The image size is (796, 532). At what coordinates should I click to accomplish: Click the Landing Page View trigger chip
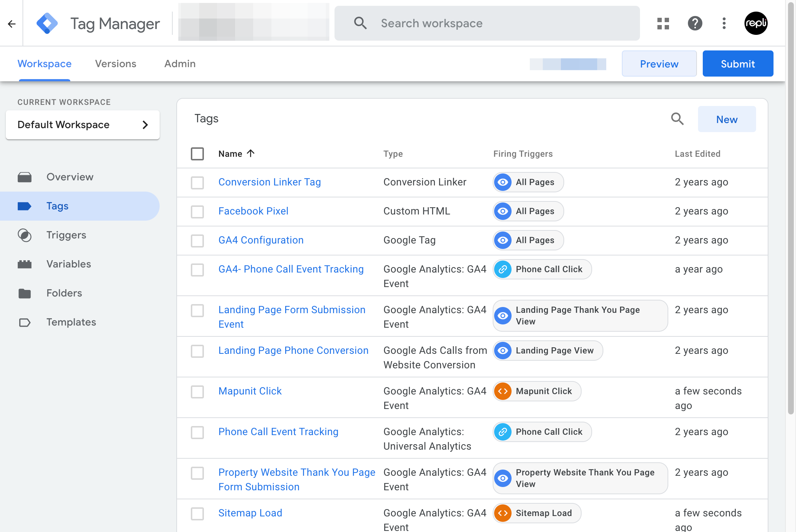point(548,351)
